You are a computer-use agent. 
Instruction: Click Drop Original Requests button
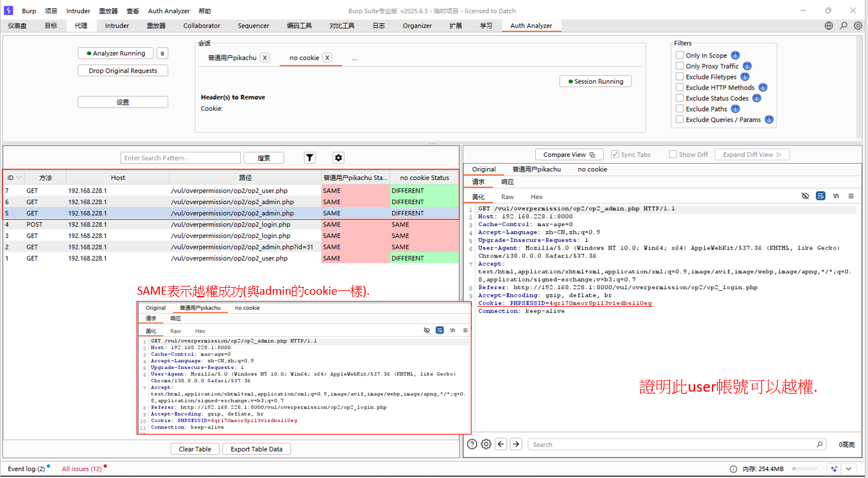click(123, 71)
